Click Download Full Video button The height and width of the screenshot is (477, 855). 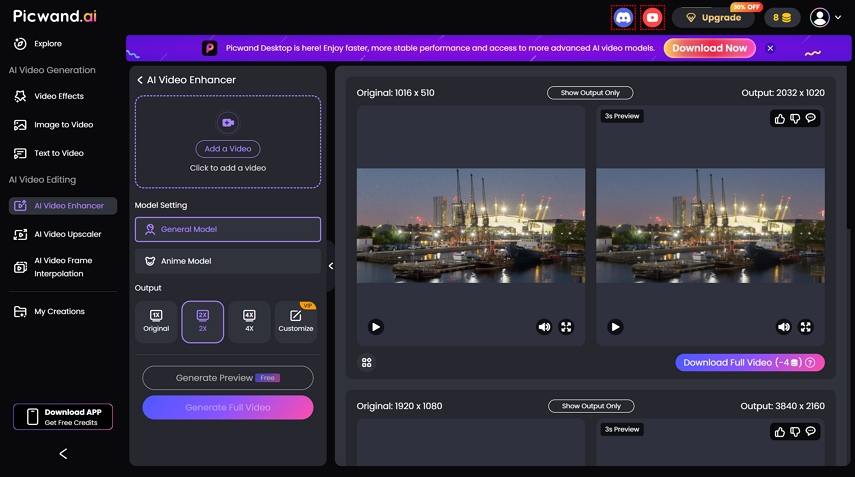(x=750, y=363)
